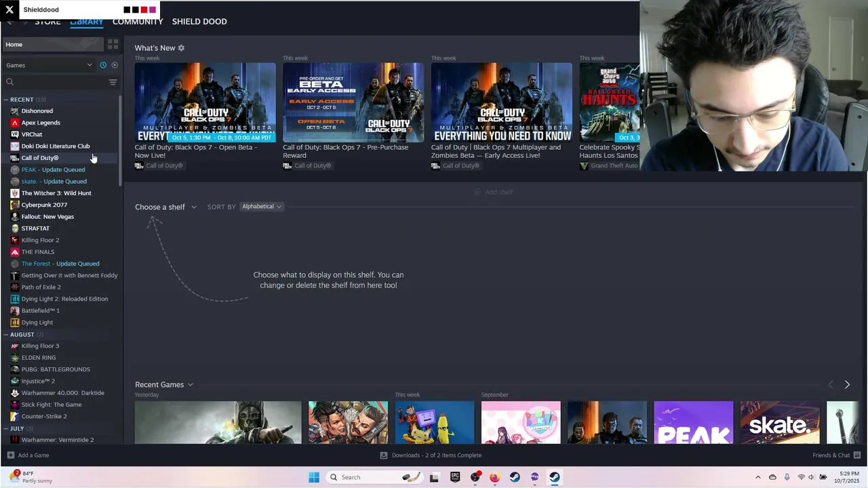Select Home in library sidebar
The height and width of the screenshot is (488, 868).
[53, 44]
